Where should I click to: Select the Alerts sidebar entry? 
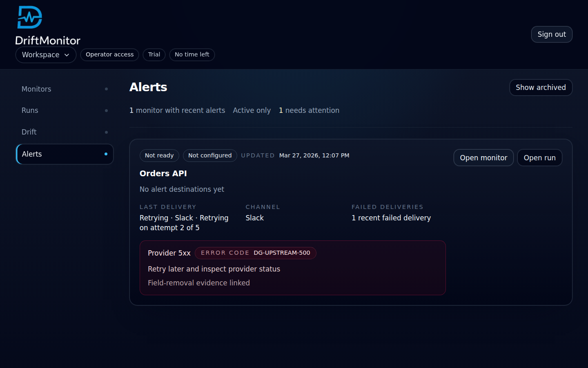tap(32, 154)
